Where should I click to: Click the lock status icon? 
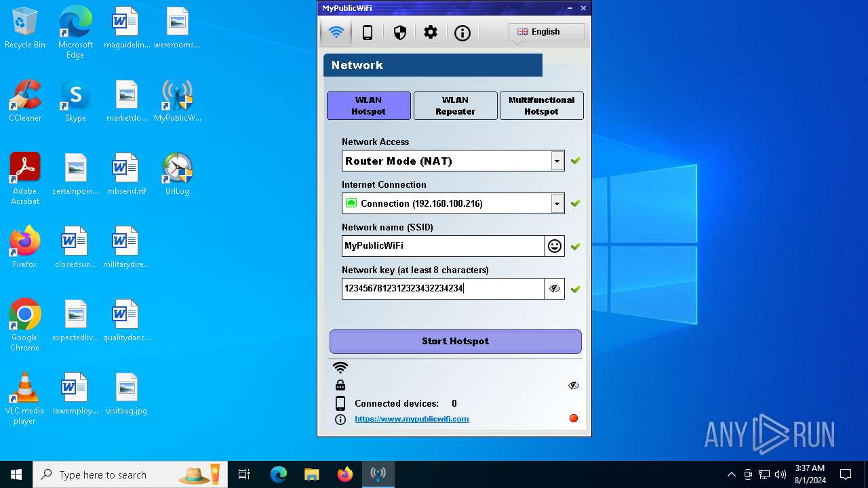click(340, 385)
